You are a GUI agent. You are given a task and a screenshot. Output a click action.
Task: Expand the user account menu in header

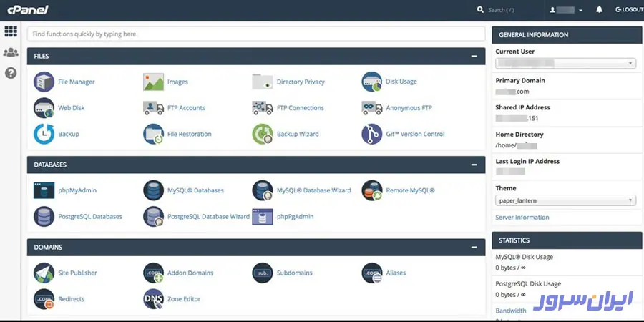coord(566,10)
